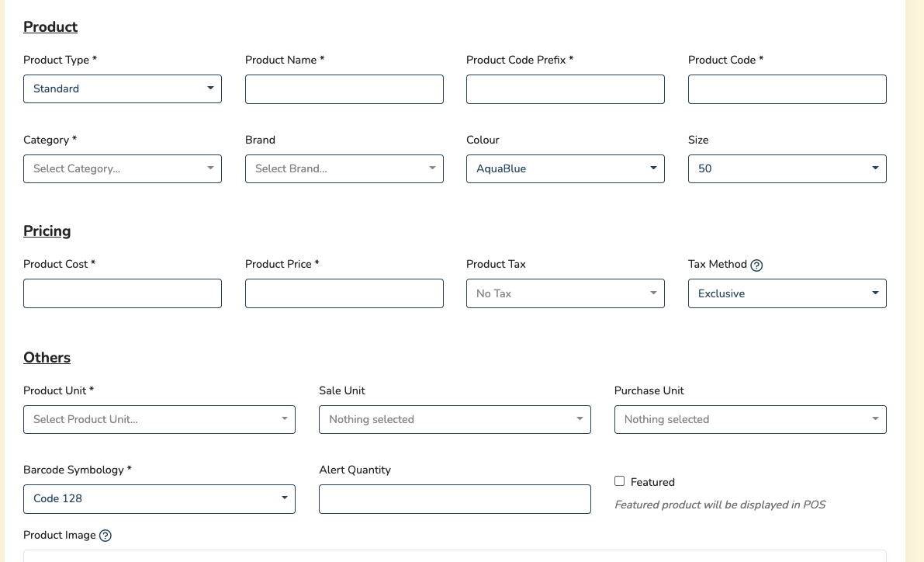
Task: Expand the Select Category dropdown
Action: (123, 168)
